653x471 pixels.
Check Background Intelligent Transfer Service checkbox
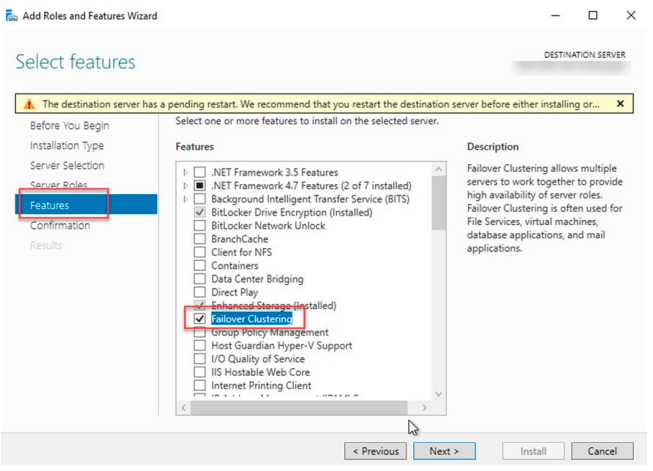200,199
